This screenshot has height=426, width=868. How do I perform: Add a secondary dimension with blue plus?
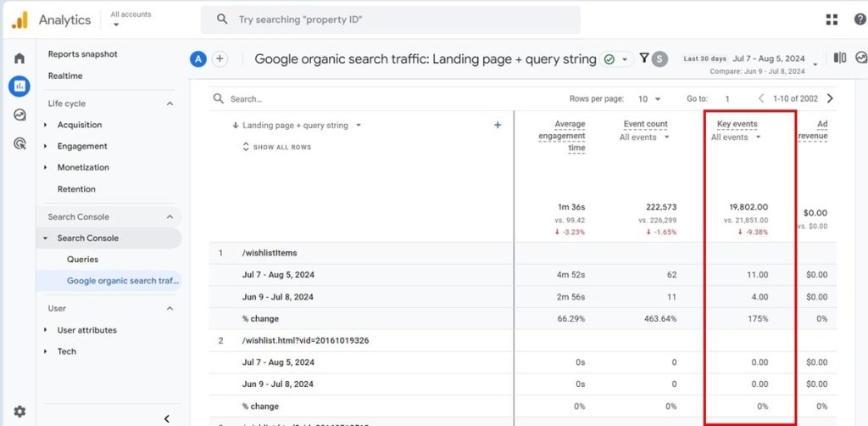pos(497,126)
